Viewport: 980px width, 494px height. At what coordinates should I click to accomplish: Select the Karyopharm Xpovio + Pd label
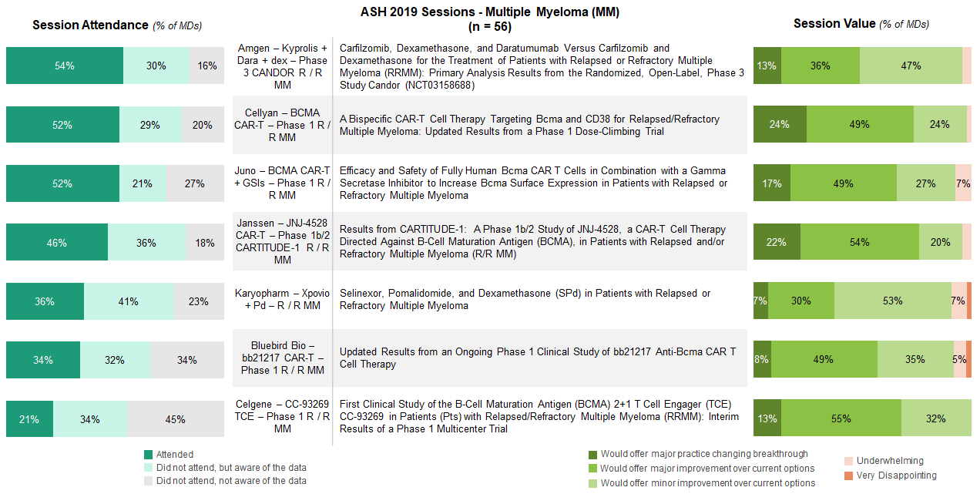(x=283, y=300)
